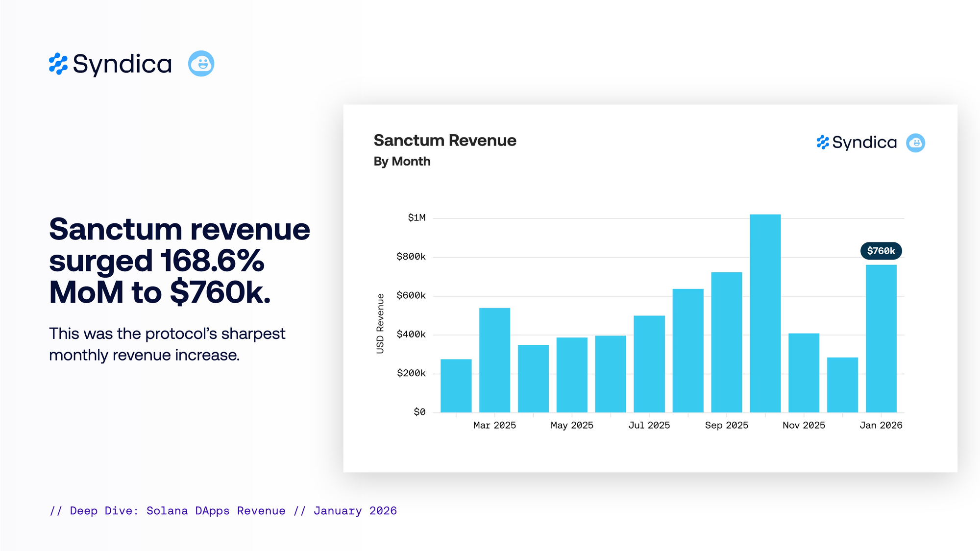Select the tallest bar for October 2025
This screenshot has width=980, height=551.
coord(765,313)
